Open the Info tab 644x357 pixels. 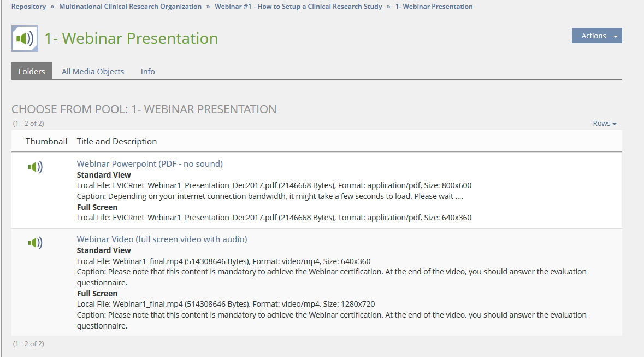tap(148, 72)
